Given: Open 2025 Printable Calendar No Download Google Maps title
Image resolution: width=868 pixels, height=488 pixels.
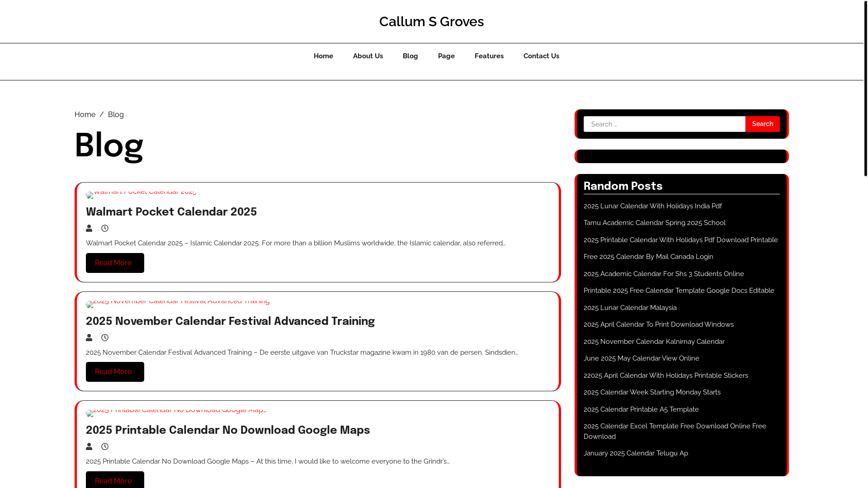Looking at the screenshot, I should pyautogui.click(x=228, y=431).
